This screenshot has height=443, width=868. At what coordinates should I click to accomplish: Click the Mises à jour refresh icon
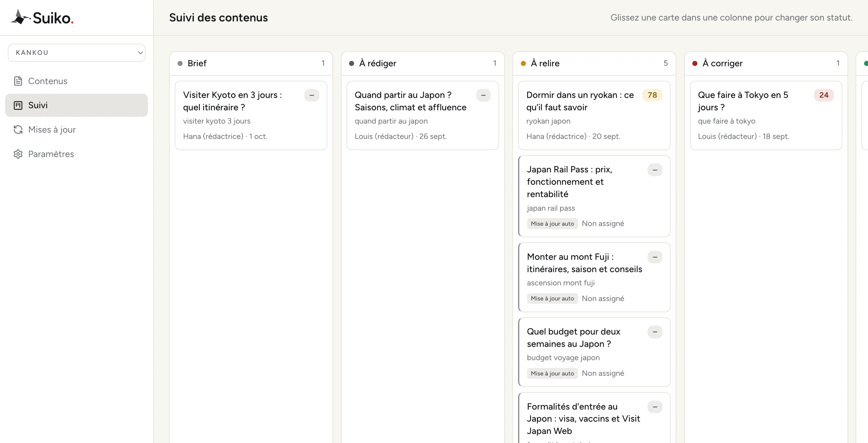point(18,130)
